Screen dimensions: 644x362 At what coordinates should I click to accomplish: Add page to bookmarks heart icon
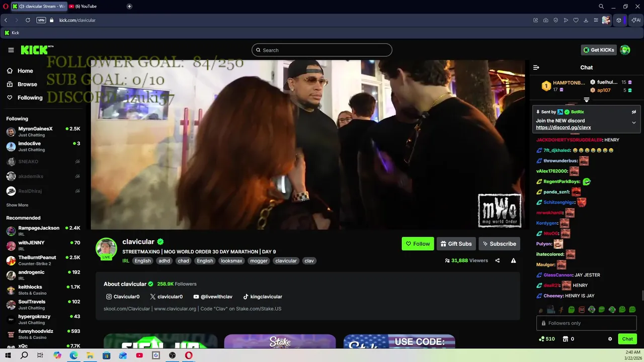point(576,20)
